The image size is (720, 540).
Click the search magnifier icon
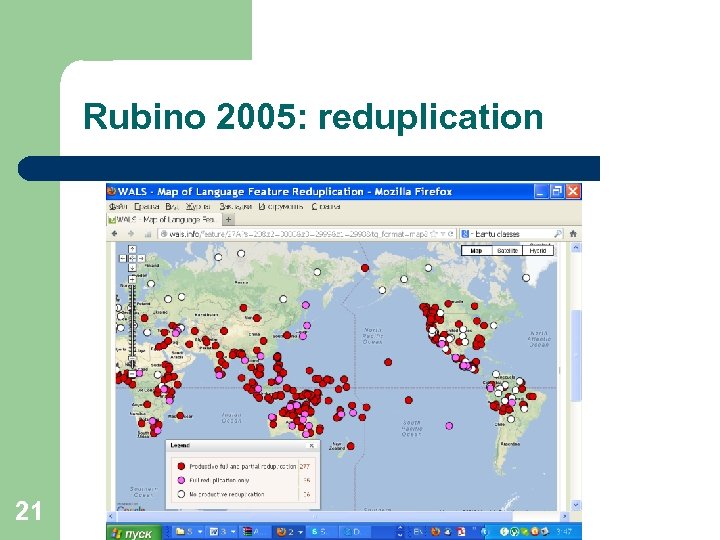(558, 234)
